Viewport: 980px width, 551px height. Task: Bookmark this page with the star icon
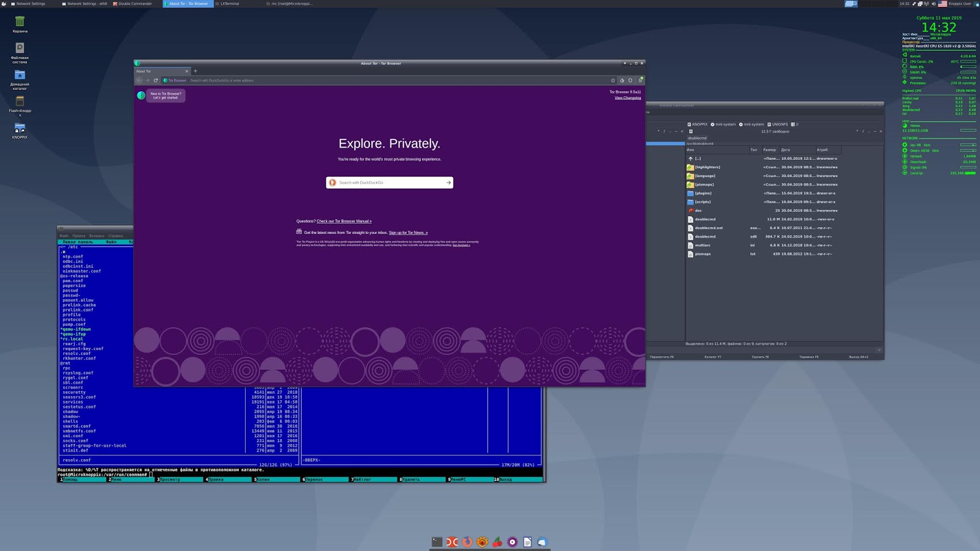coord(612,80)
